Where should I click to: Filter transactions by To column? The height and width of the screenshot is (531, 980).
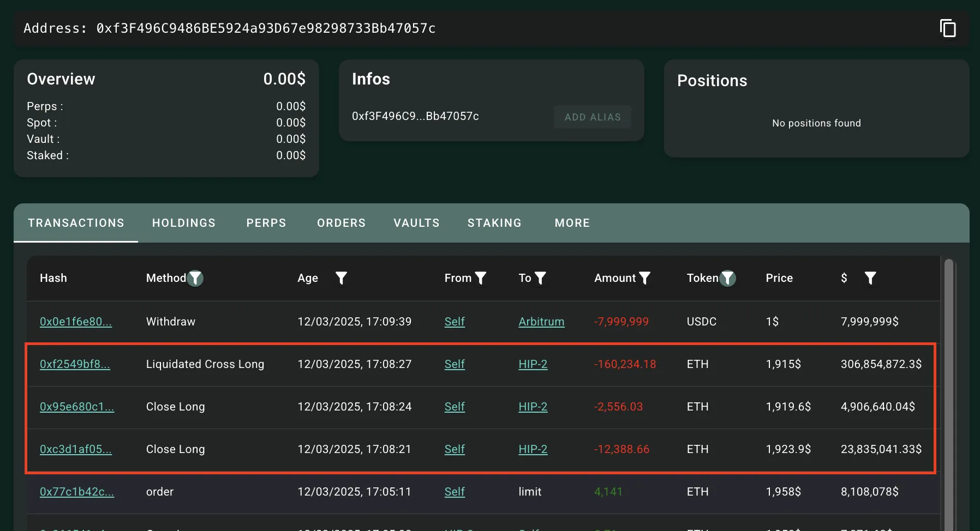(x=540, y=278)
